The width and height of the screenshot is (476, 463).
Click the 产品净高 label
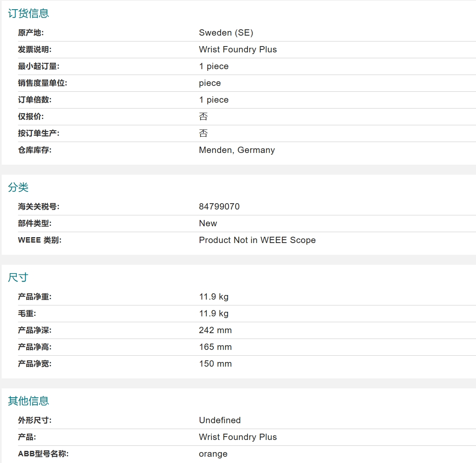pos(35,347)
